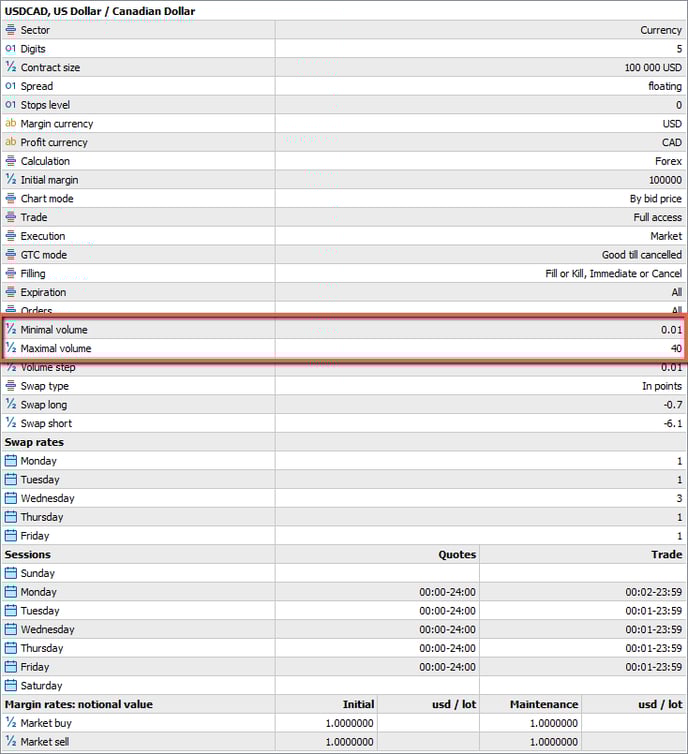Screen dimensions: 688x754
Task: Click the calendar icon beside Sunday session
Action: pyautogui.click(x=11, y=574)
